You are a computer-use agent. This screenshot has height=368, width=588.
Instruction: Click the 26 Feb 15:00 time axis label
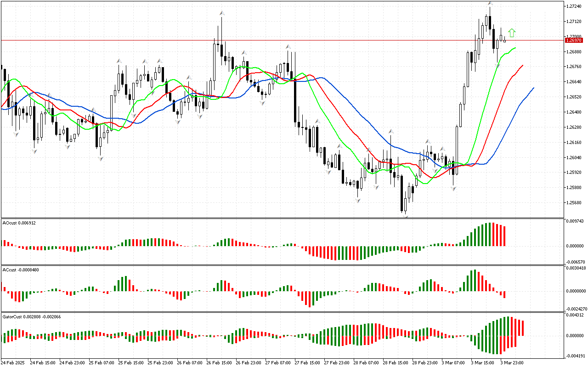point(219,363)
